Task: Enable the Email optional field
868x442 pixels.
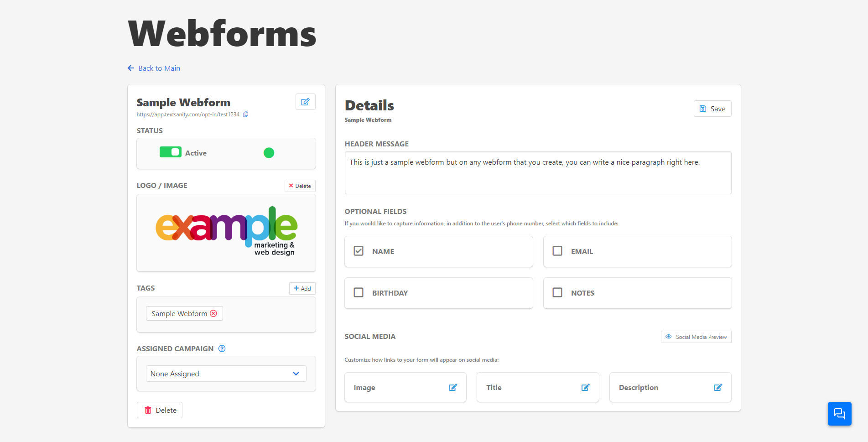Action: click(x=557, y=251)
